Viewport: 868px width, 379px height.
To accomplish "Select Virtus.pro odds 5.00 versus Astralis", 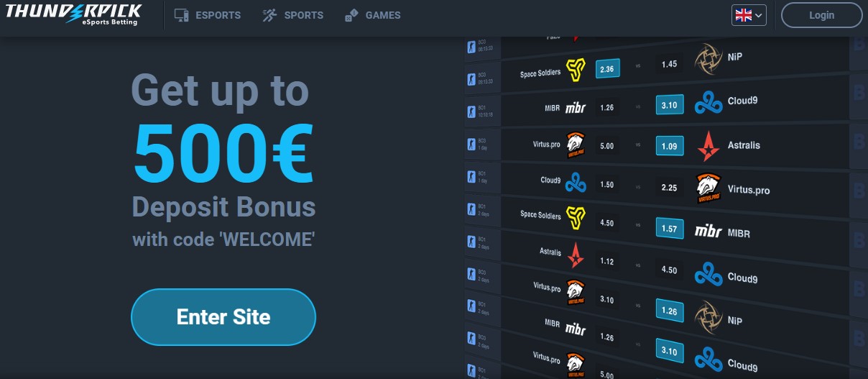I will coord(607,146).
